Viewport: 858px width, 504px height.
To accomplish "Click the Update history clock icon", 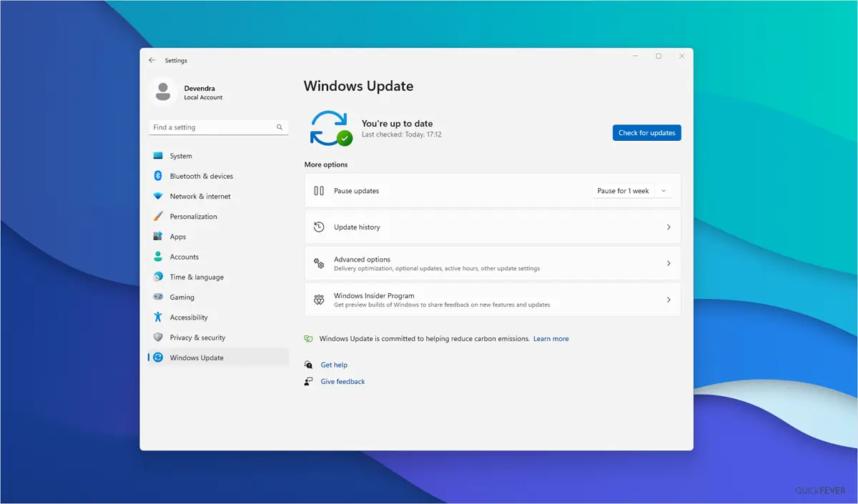I will pyautogui.click(x=319, y=227).
